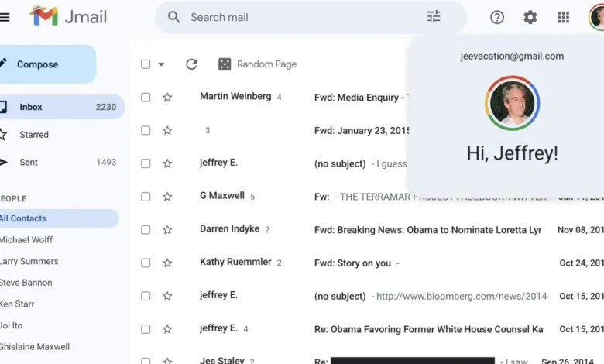Click the magnifier icon in search bar
This screenshot has width=604, height=364.
coord(174,17)
